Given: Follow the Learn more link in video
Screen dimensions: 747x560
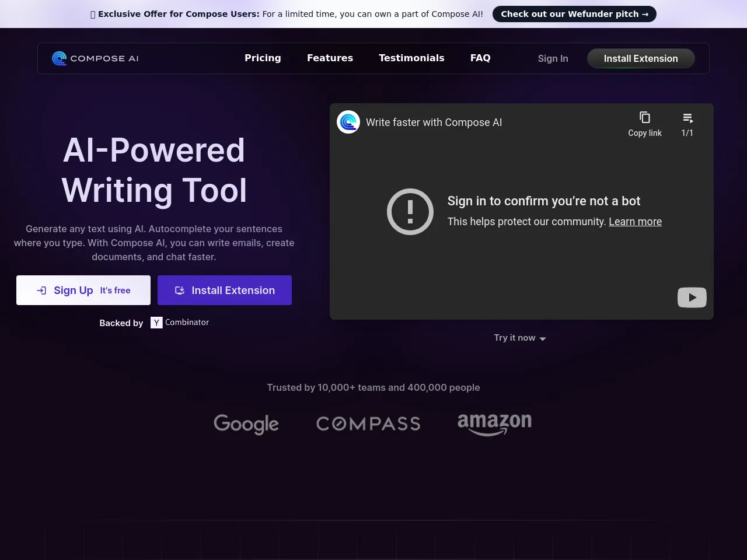Looking at the screenshot, I should [635, 222].
